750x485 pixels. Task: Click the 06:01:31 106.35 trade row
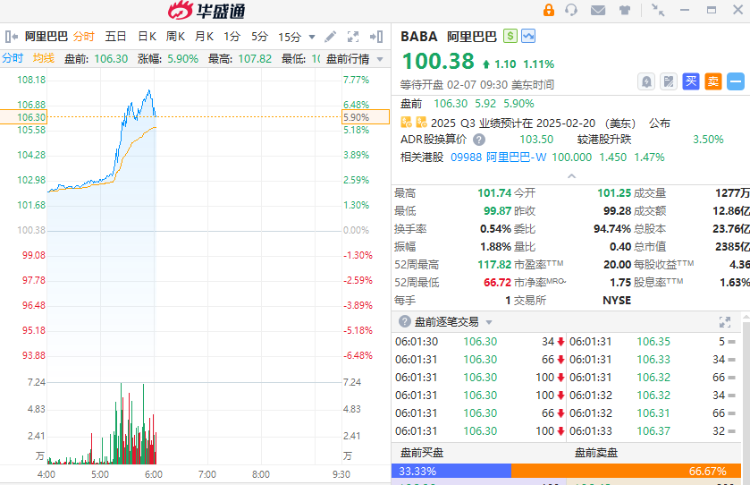tap(652, 342)
